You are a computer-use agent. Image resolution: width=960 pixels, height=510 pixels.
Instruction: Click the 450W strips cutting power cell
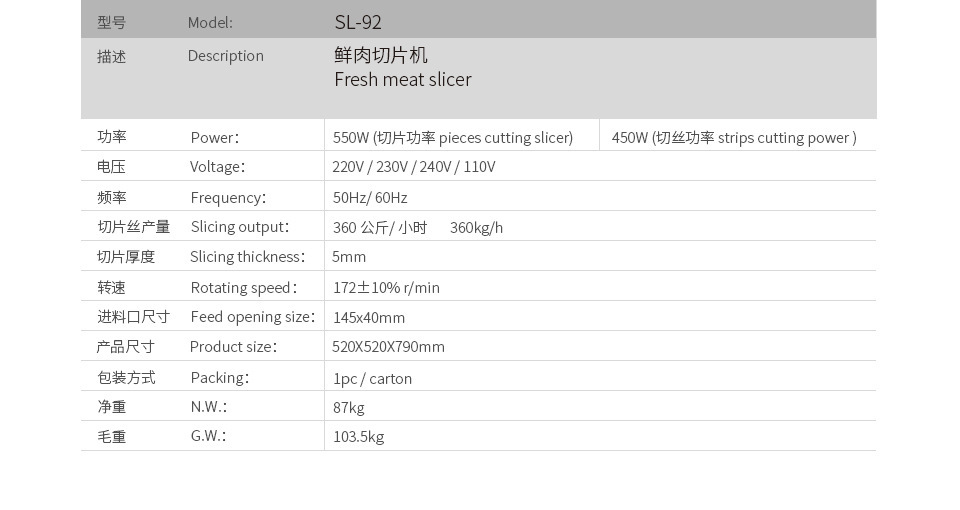[x=733, y=138]
